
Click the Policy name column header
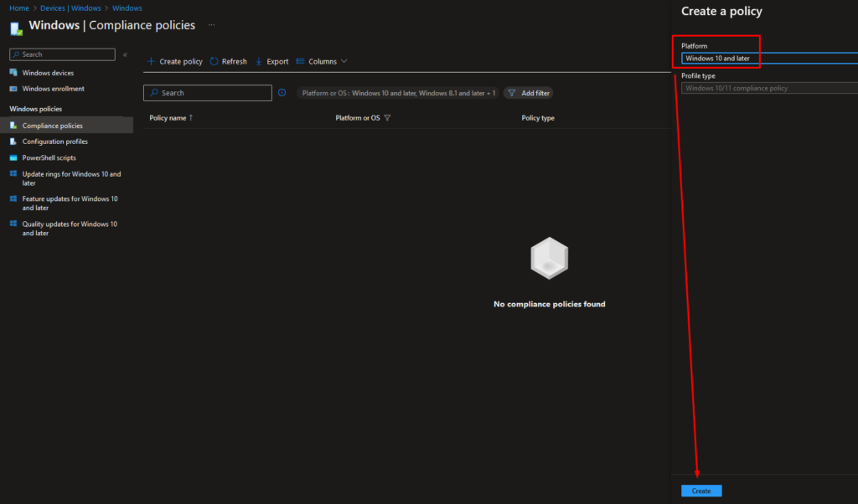168,118
